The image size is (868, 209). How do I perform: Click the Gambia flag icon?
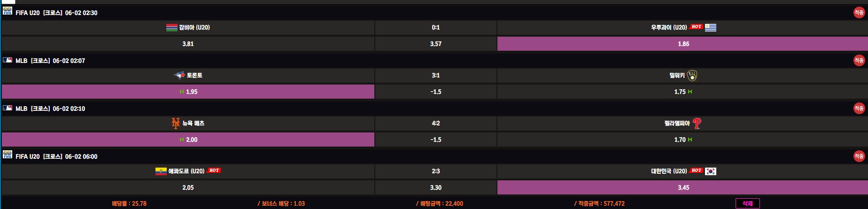[x=172, y=28]
